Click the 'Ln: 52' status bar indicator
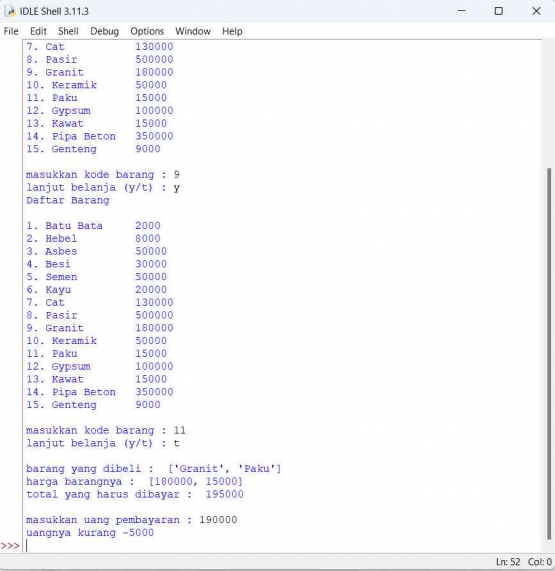Image resolution: width=555 pixels, height=571 pixels. tap(507, 562)
